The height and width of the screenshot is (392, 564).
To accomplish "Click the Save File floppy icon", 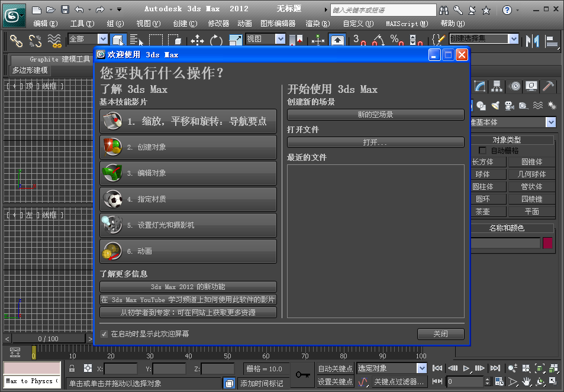I will (65, 9).
